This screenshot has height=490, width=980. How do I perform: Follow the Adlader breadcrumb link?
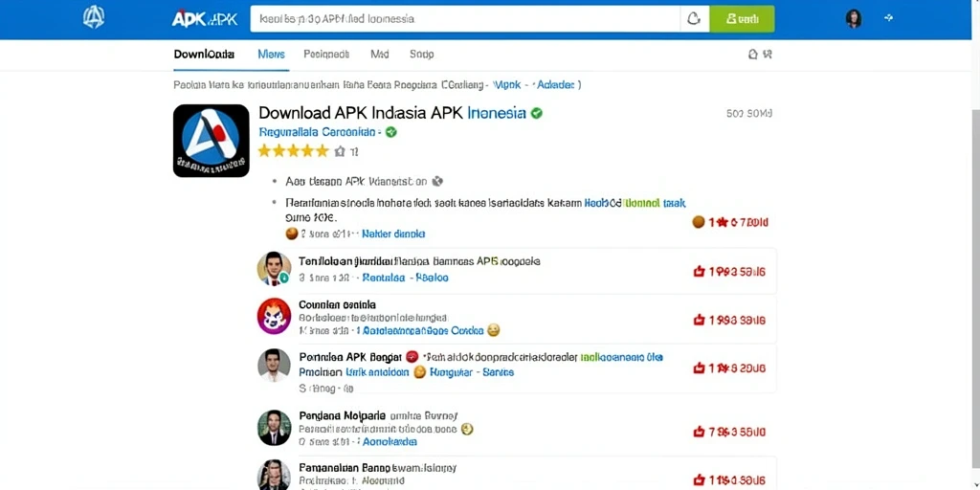coord(556,84)
